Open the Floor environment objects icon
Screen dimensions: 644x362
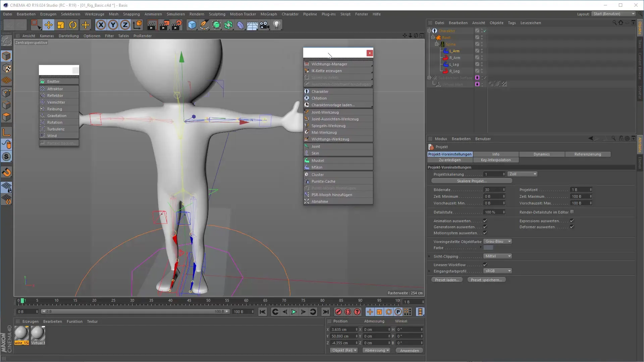pos(252,25)
